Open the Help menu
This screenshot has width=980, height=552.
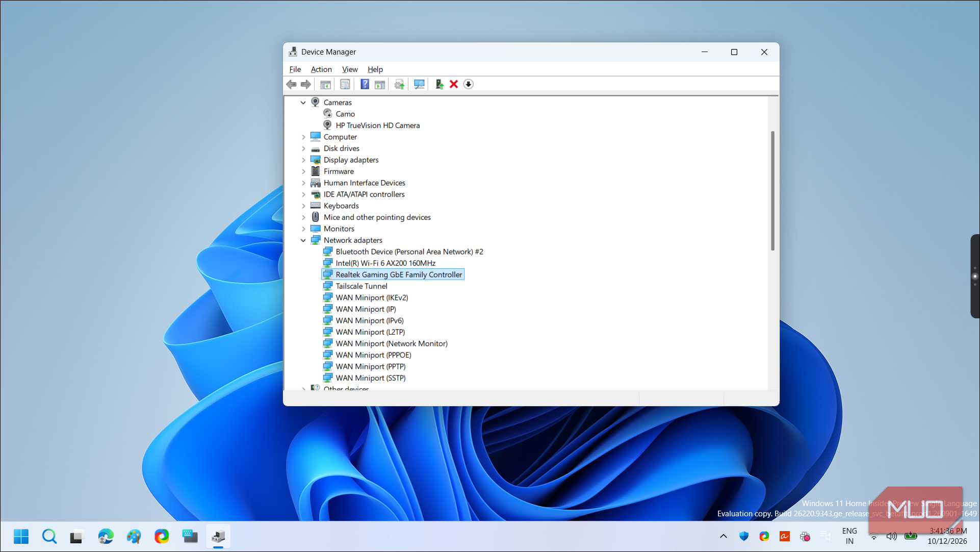click(x=375, y=69)
